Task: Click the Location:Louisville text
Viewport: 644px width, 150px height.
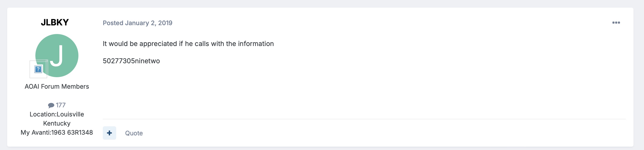Action: 57,114
